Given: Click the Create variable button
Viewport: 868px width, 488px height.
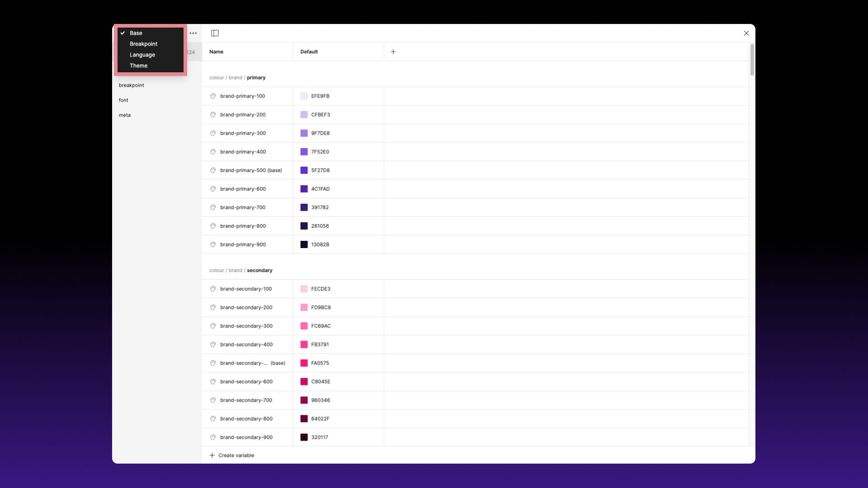Looking at the screenshot, I should tap(236, 455).
